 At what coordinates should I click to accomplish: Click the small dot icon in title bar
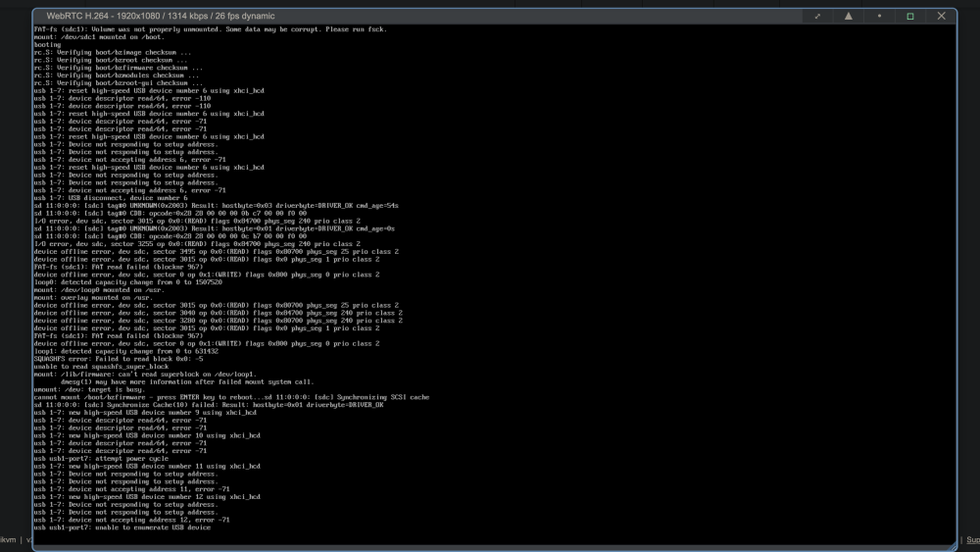point(879,17)
